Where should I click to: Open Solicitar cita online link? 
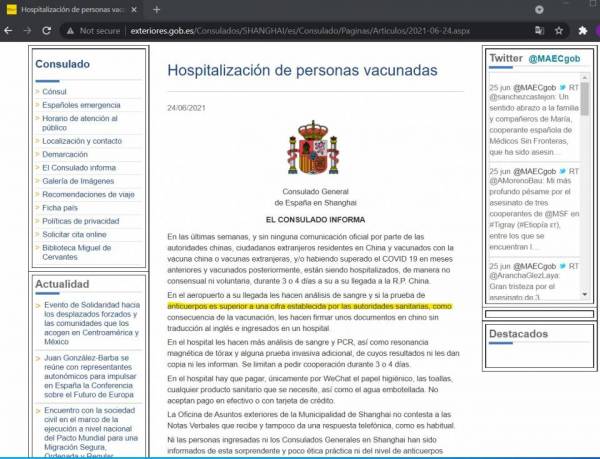pos(74,234)
